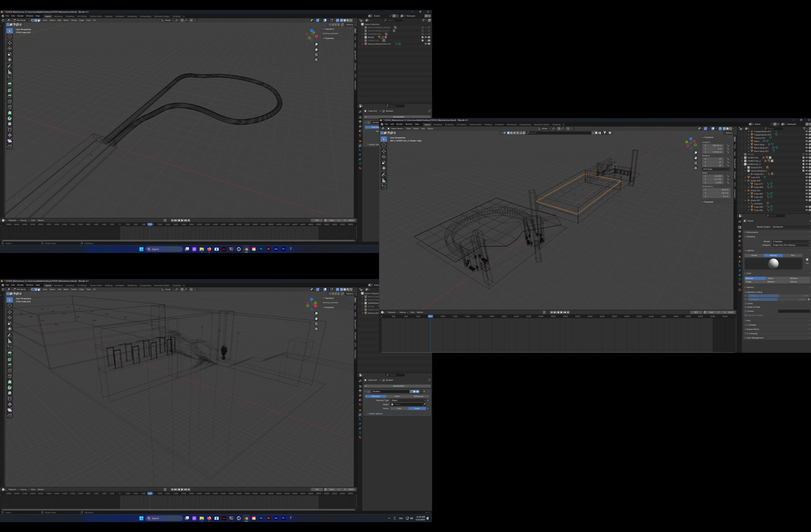Open Operand Type dropdown in the lower window
Screen dimensions: 811x532
(408, 401)
